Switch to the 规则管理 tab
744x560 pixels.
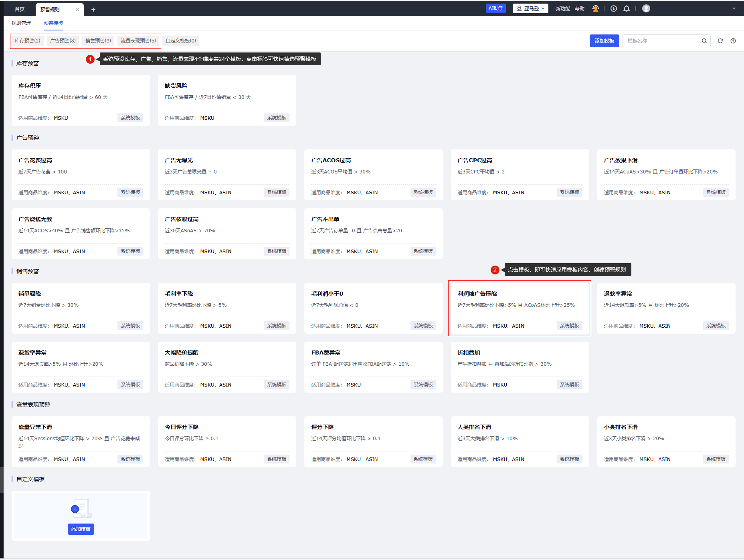[21, 23]
